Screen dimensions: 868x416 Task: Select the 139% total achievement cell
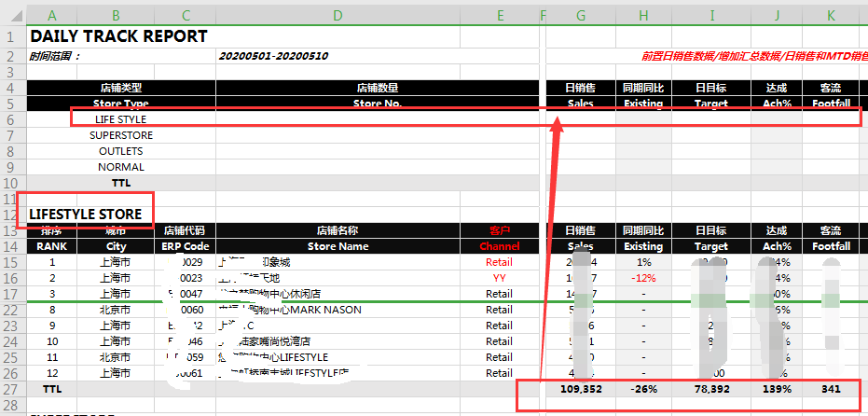point(777,389)
